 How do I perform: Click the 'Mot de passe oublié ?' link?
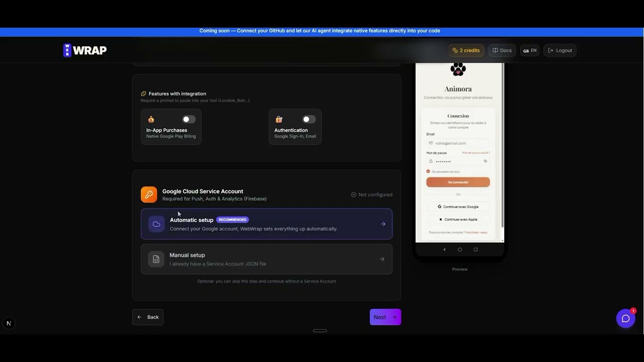coord(476,153)
